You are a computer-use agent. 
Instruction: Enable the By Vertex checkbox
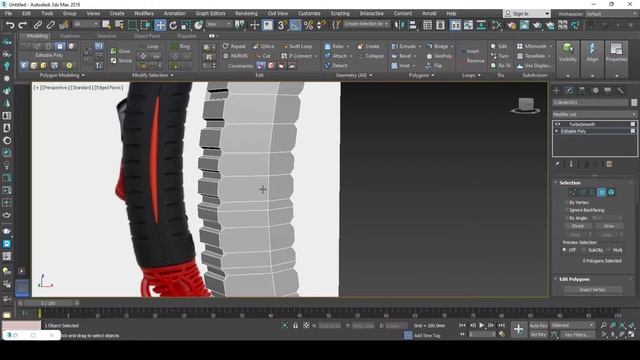pyautogui.click(x=567, y=202)
